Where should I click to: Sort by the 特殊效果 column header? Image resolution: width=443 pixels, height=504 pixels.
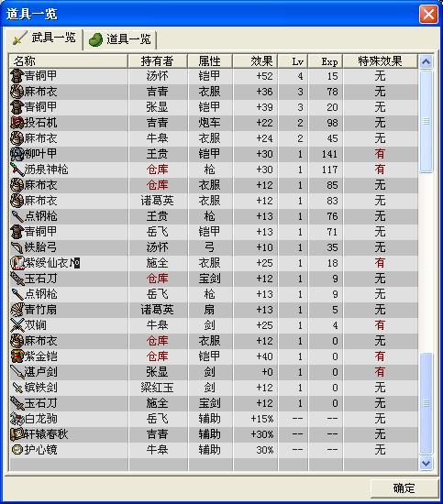(x=381, y=61)
